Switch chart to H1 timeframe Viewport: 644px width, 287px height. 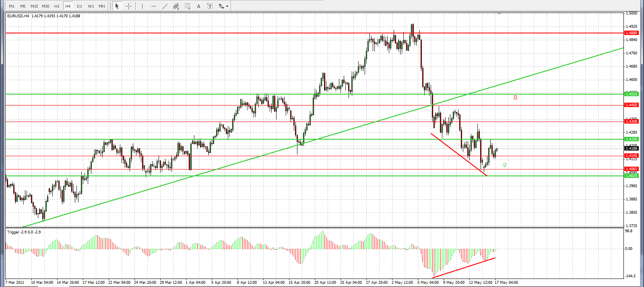point(57,6)
